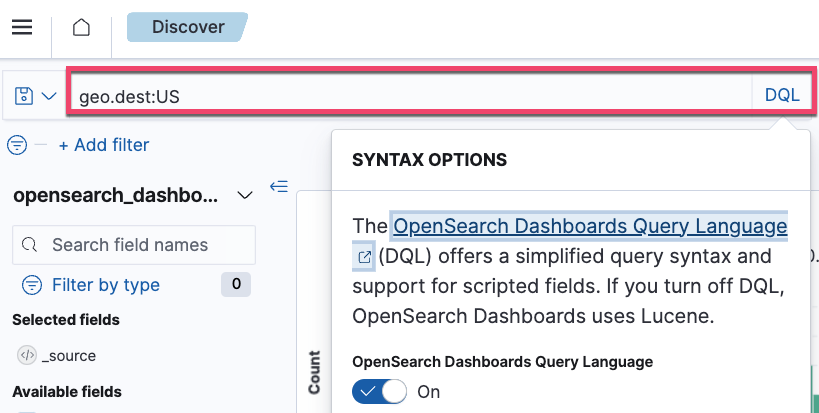Screen dimensions: 819x413
Task: Click the SYNTAX OPTIONS title
Action: click(429, 160)
